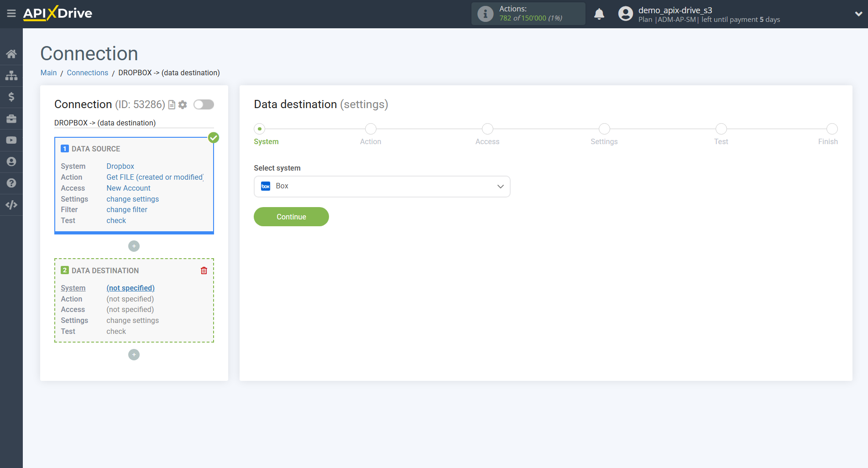
Task: Open connection settings via the gear icon
Action: point(183,104)
